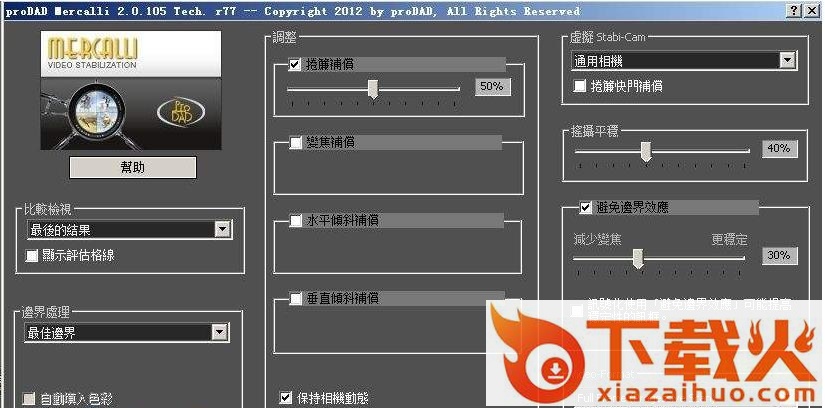
Task: Enable the 顯示評估格線 checkbox
Action: pyautogui.click(x=32, y=255)
